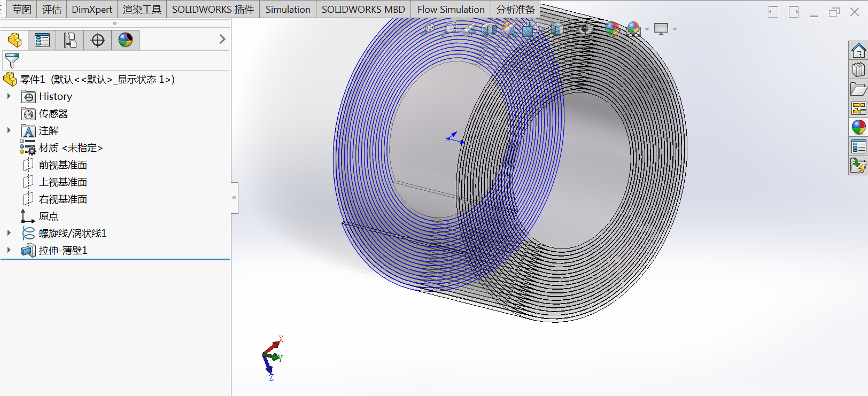Open the Flow Simulation tab

pyautogui.click(x=451, y=9)
